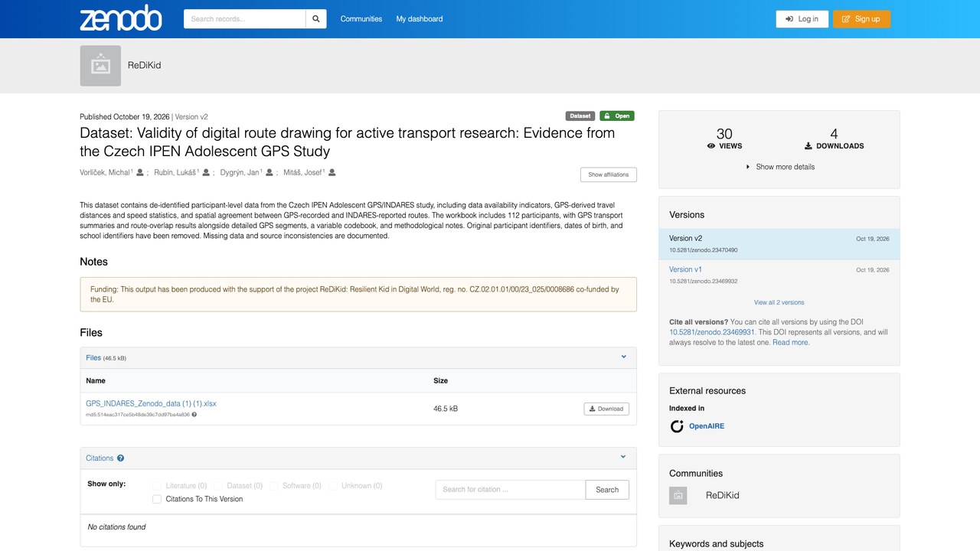Toggle the Unknown (0) checkbox

click(x=333, y=486)
